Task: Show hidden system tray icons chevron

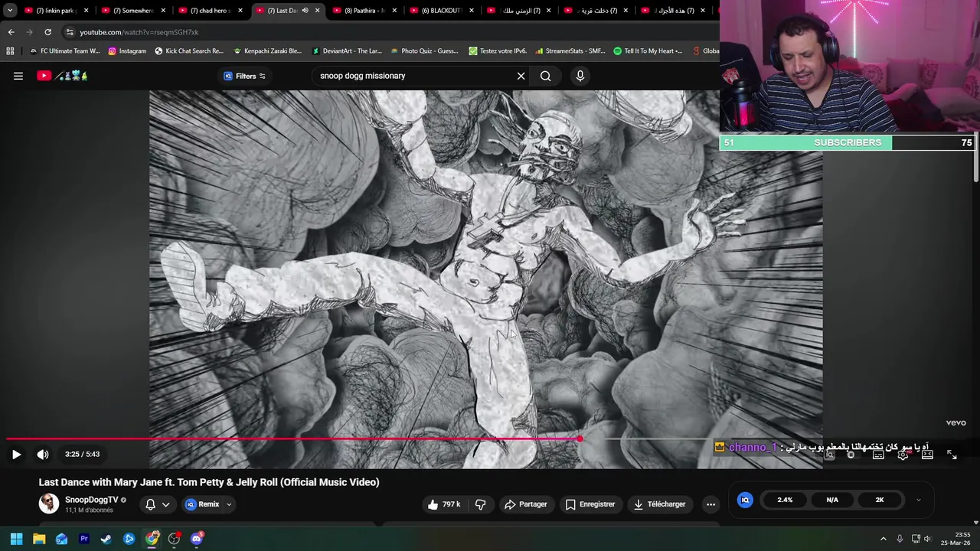Action: (883, 539)
